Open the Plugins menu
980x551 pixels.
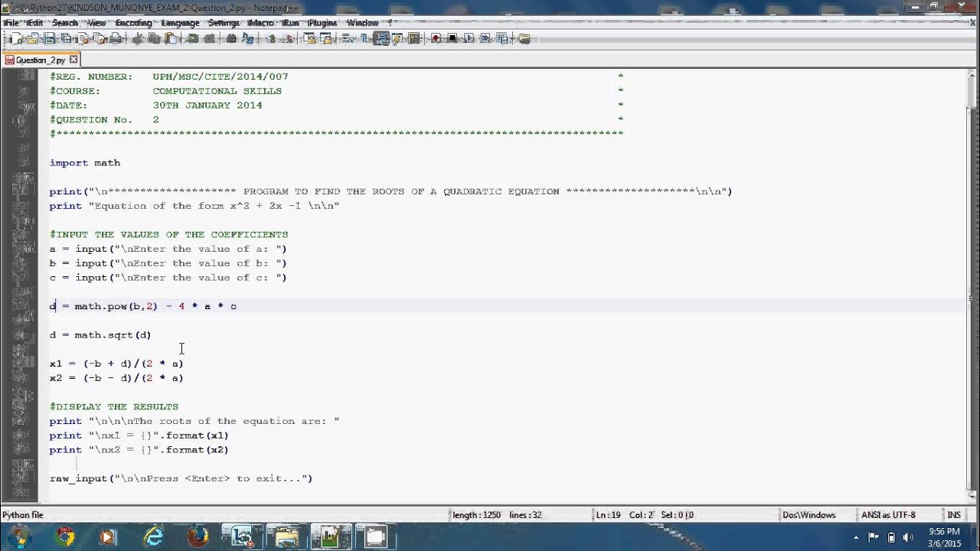pyautogui.click(x=322, y=23)
